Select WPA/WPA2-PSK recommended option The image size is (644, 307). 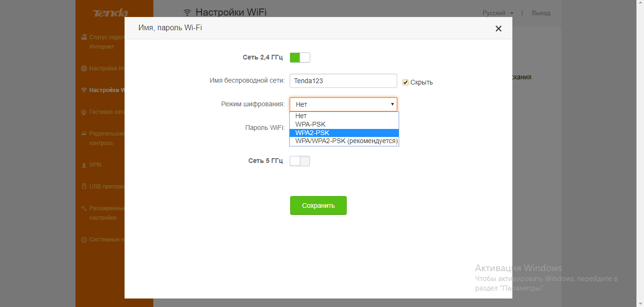pos(344,141)
